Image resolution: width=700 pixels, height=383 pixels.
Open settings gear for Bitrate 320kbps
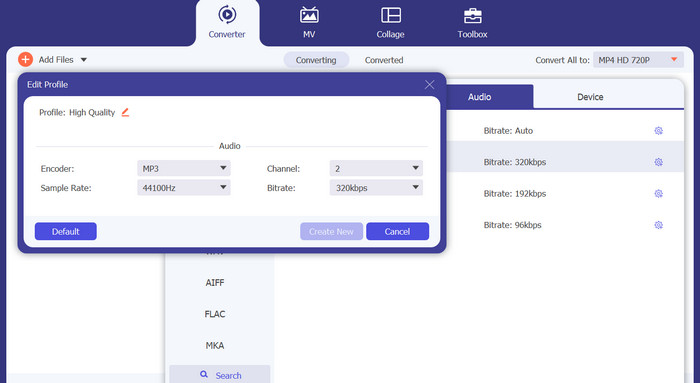(658, 162)
